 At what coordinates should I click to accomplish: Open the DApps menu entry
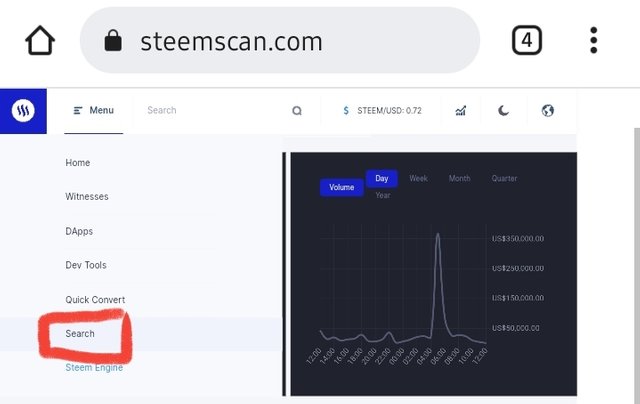(x=79, y=231)
